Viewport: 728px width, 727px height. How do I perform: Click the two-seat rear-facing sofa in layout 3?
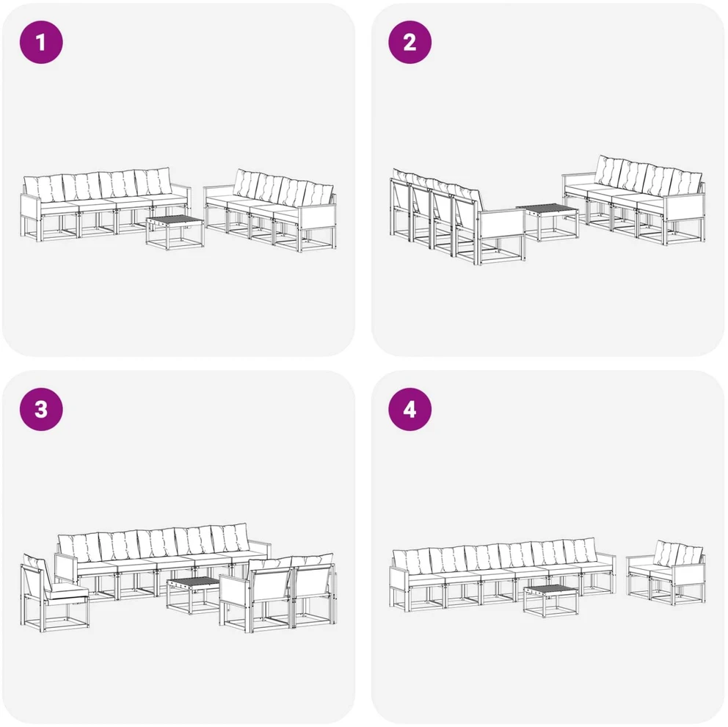point(277,593)
